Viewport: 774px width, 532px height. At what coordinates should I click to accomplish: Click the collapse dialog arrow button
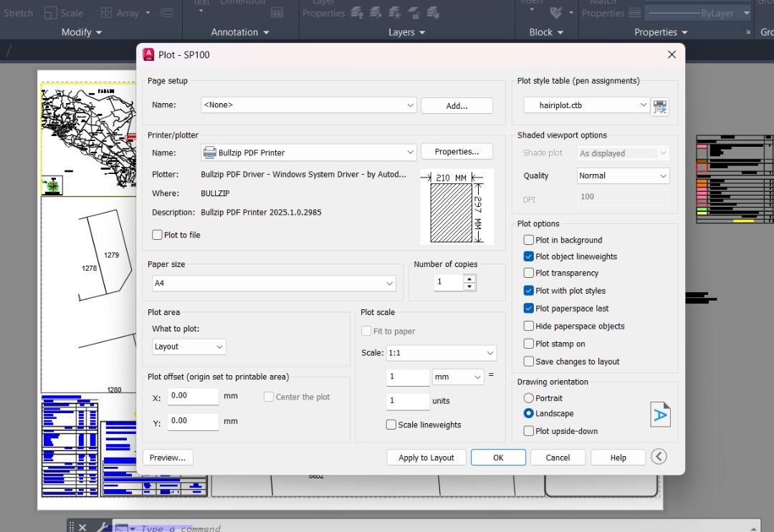659,457
